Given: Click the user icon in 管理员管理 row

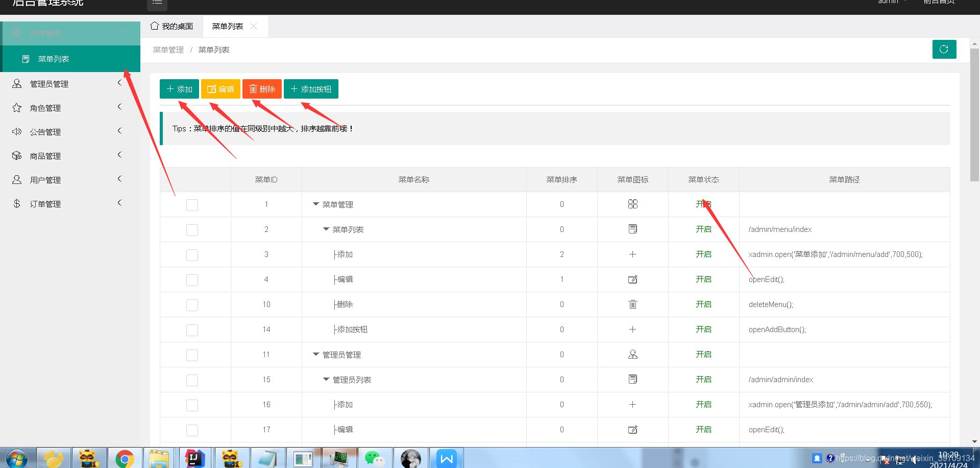Looking at the screenshot, I should [x=632, y=354].
